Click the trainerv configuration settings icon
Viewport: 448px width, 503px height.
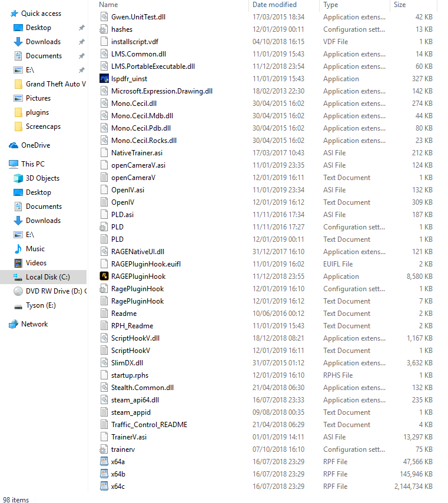pyautogui.click(x=104, y=449)
